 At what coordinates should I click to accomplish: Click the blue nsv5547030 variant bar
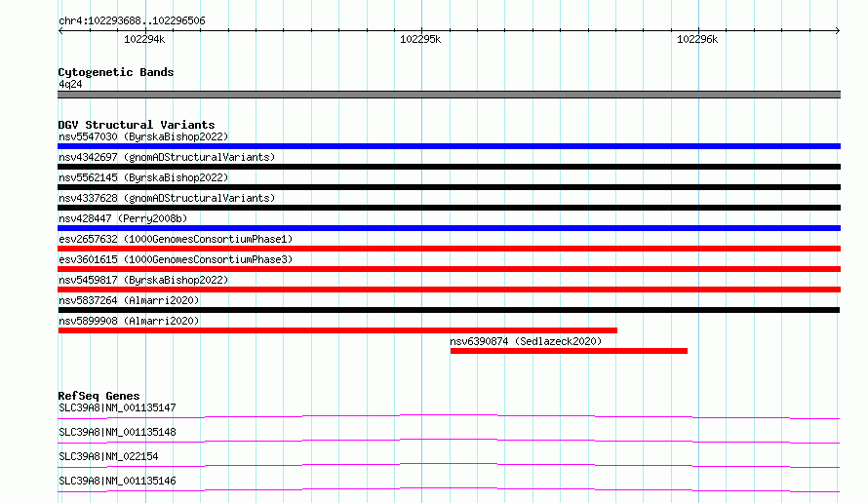pos(449,146)
